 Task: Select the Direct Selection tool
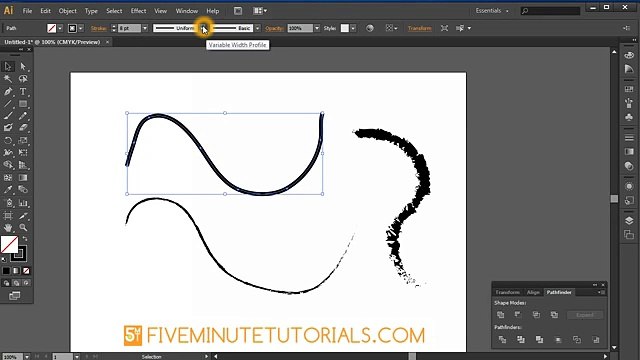pos(23,66)
